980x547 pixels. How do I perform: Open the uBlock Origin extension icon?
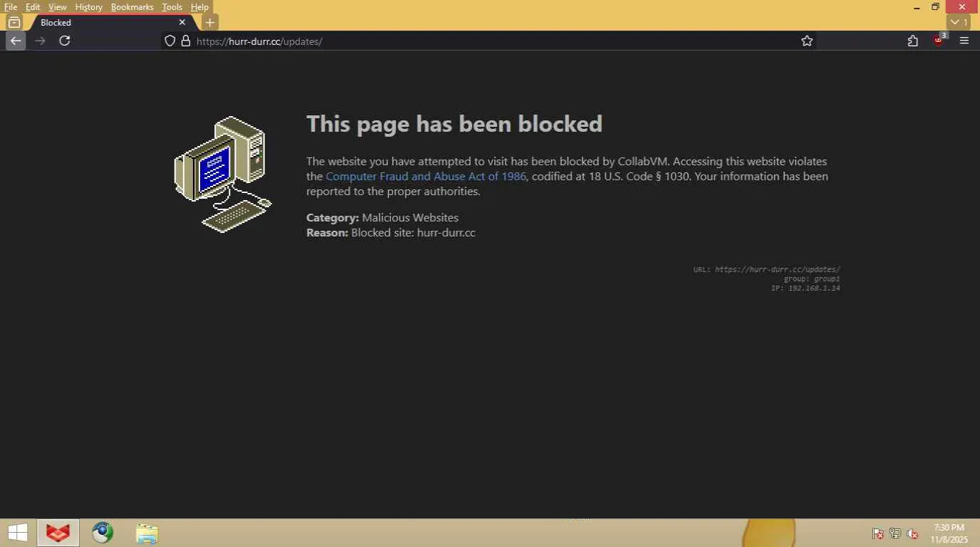point(939,40)
